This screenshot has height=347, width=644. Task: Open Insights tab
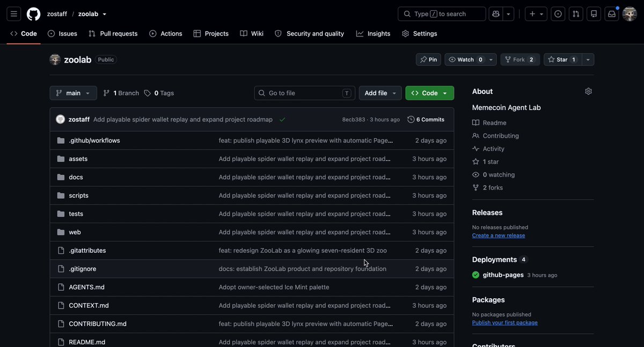pyautogui.click(x=374, y=33)
